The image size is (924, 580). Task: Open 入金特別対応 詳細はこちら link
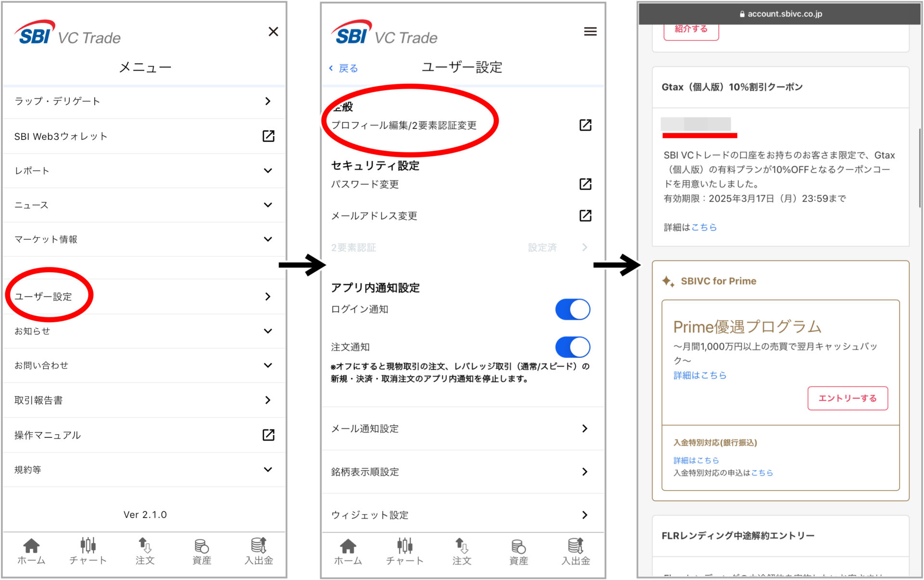696,460
